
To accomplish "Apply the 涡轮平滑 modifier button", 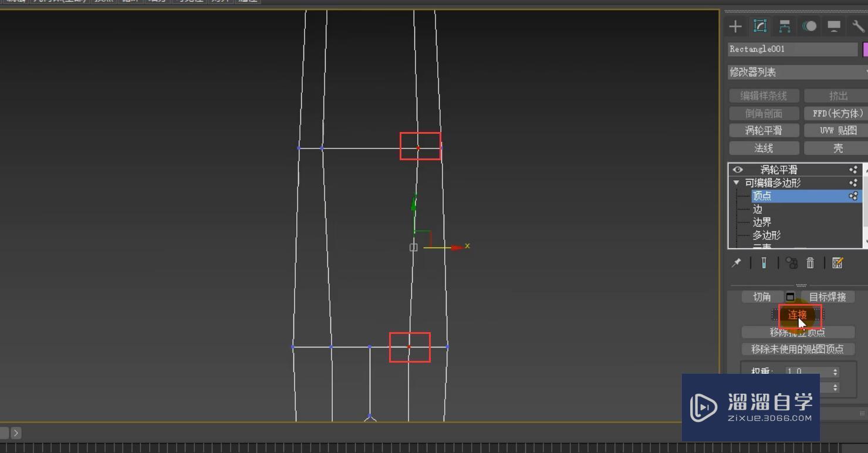I will pyautogui.click(x=764, y=130).
